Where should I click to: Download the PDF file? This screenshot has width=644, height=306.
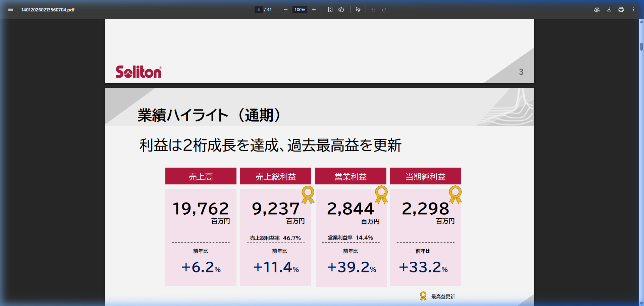pos(609,9)
